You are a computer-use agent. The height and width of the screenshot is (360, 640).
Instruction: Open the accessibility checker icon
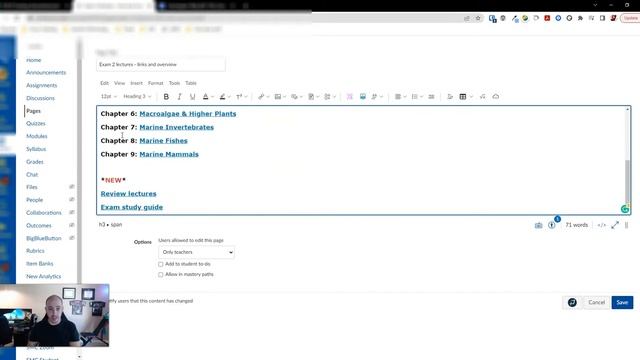tap(552, 225)
